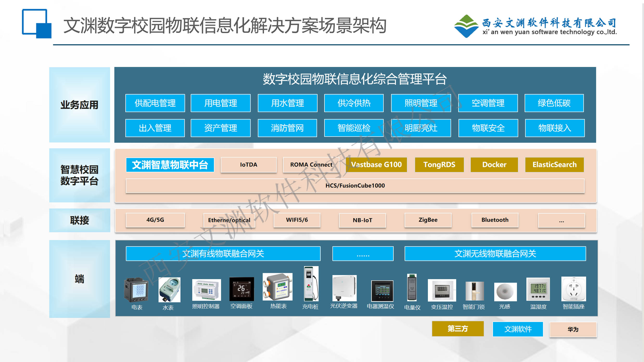Click the 电表 electricity meter device image
The height and width of the screenshot is (362, 644).
[136, 290]
